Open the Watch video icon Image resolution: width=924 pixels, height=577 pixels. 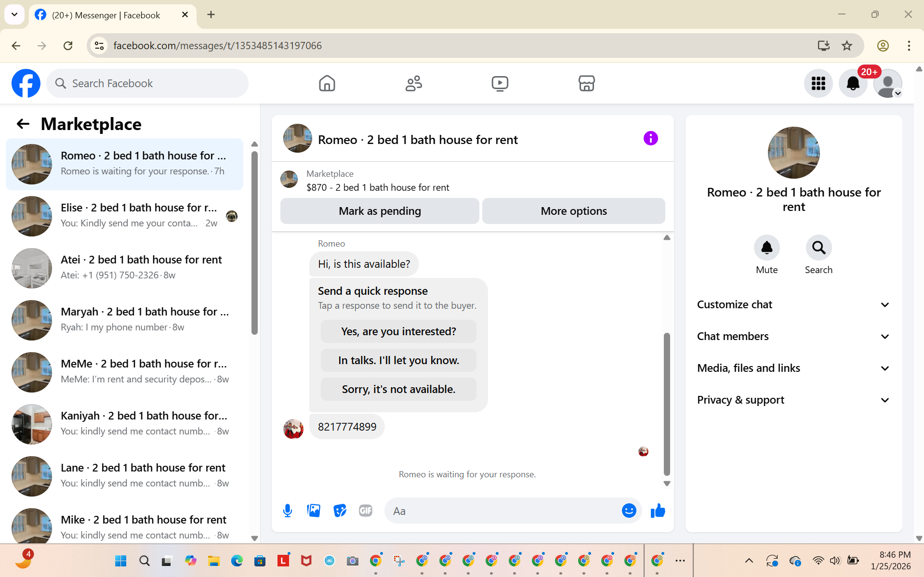pos(500,83)
